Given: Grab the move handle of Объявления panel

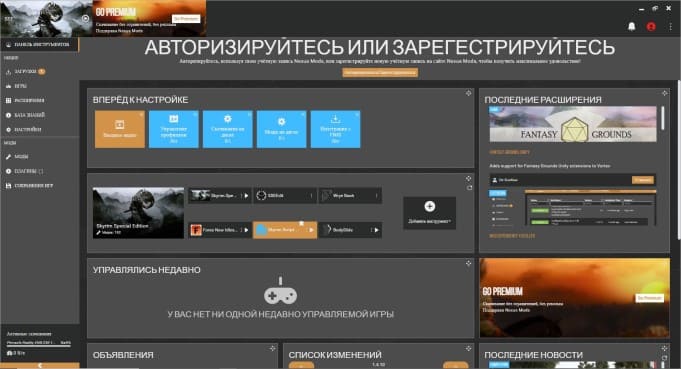Looking at the screenshot, I should [272, 349].
